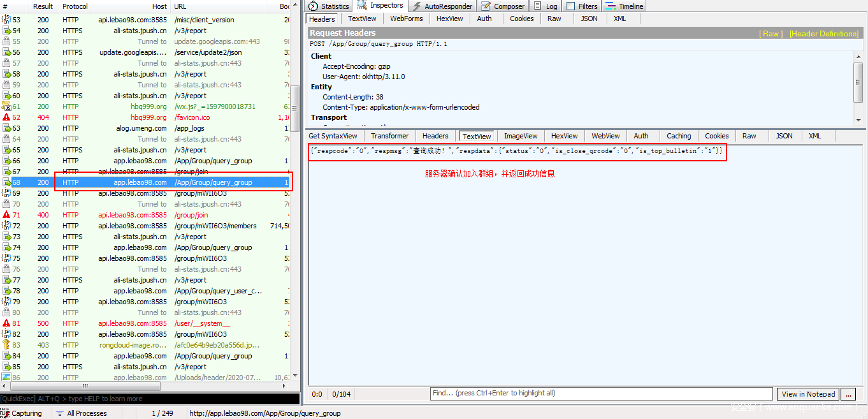The height and width of the screenshot is (419, 868).
Task: Open the Statistics tab
Action: pos(329,6)
